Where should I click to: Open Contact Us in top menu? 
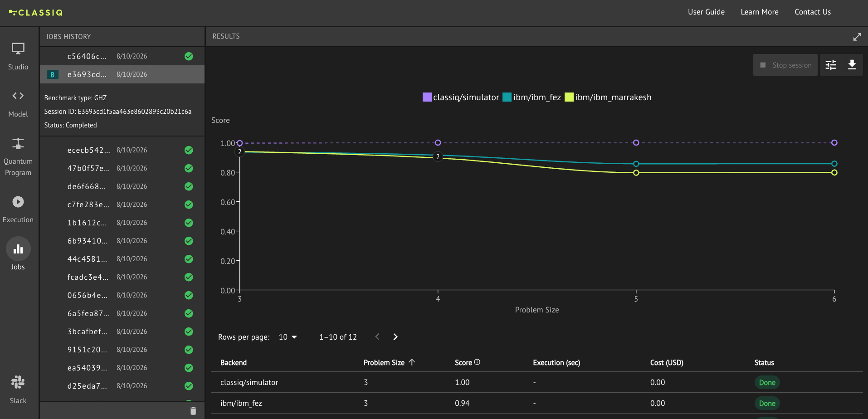[x=813, y=12]
